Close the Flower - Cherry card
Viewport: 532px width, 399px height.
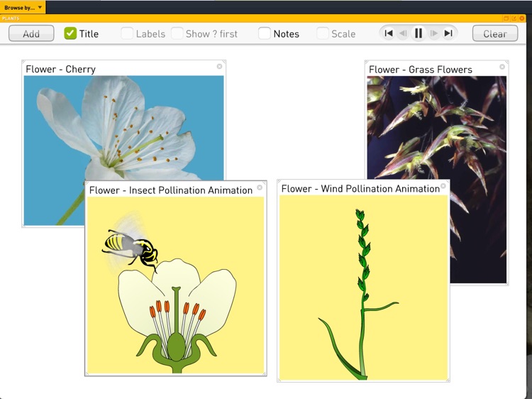(x=219, y=66)
